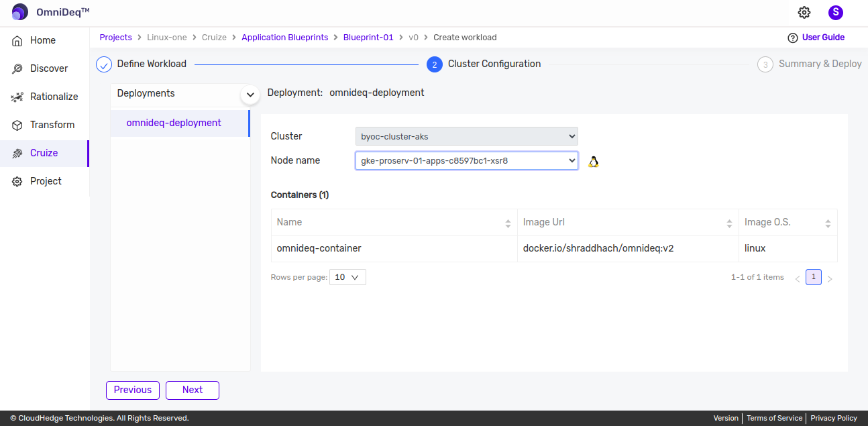Image resolution: width=868 pixels, height=426 pixels.
Task: Click the Project gear icon
Action: [x=17, y=181]
